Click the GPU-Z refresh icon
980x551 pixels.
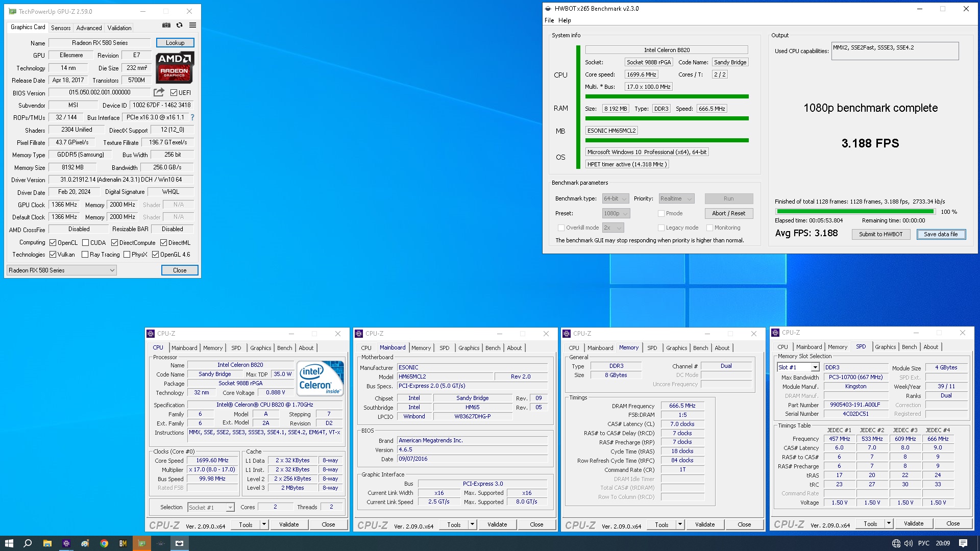179,25
